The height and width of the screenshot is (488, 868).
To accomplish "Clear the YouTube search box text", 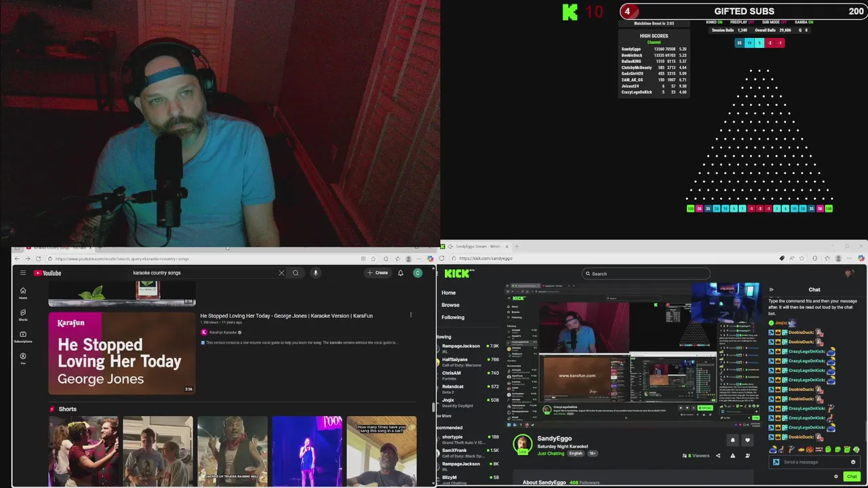I will coord(281,273).
